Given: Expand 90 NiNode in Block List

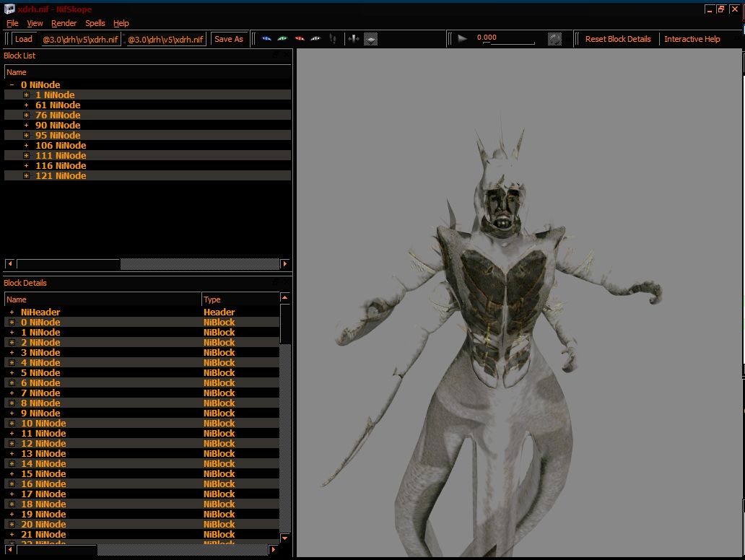Looking at the screenshot, I should [x=26, y=126].
